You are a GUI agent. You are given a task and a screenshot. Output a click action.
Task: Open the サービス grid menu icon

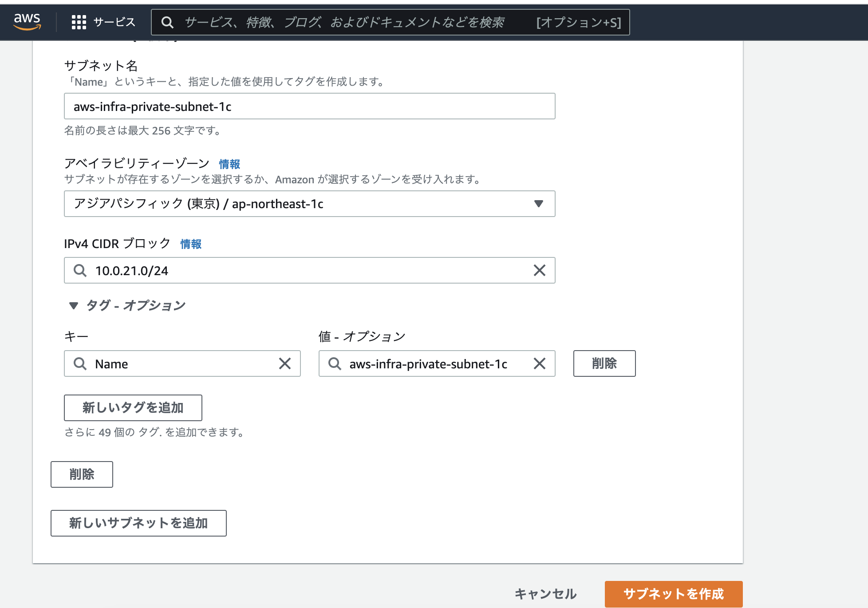[x=78, y=21]
